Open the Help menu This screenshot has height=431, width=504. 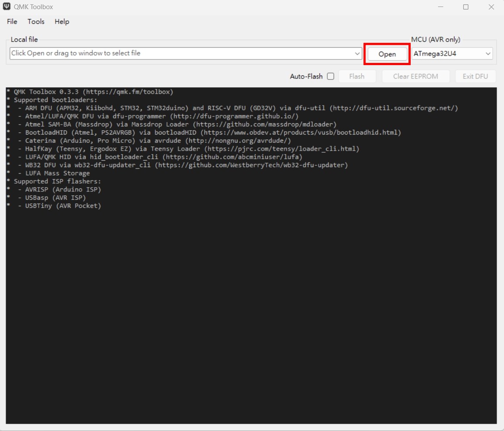[x=62, y=22]
